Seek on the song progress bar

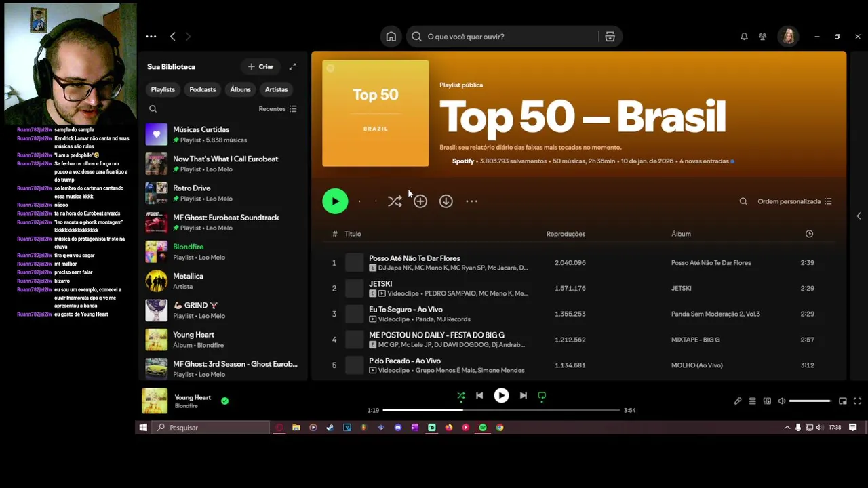501,410
